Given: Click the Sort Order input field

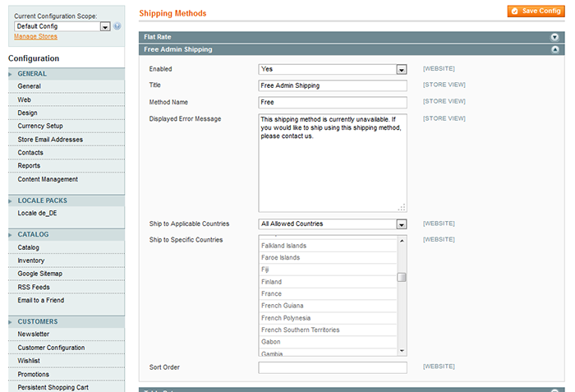Looking at the screenshot, I should click(333, 367).
